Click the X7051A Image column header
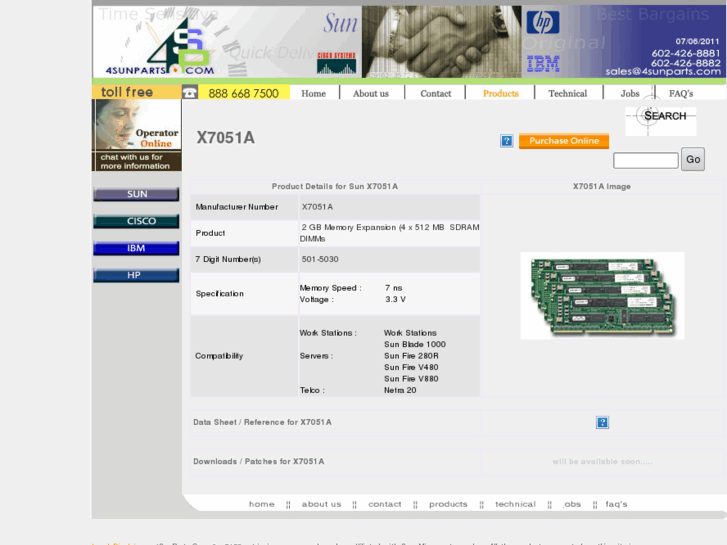This screenshot has width=727, height=545. [601, 186]
